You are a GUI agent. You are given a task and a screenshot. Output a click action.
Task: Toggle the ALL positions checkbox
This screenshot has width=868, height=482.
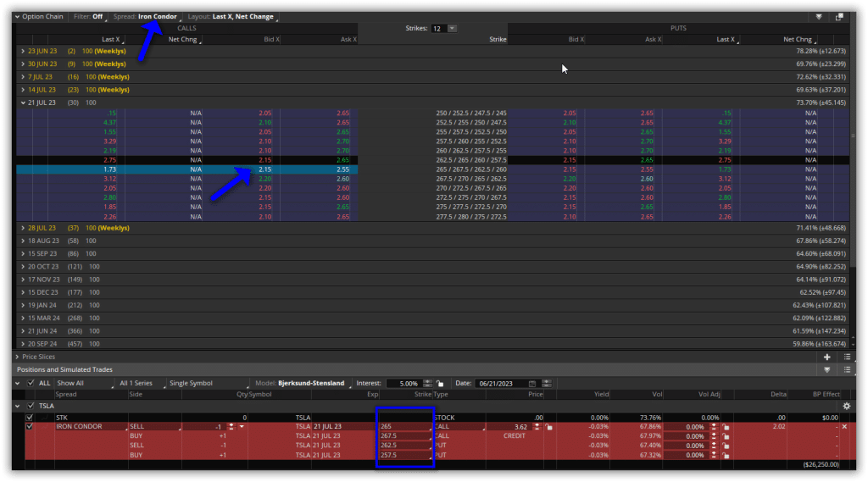(x=31, y=384)
